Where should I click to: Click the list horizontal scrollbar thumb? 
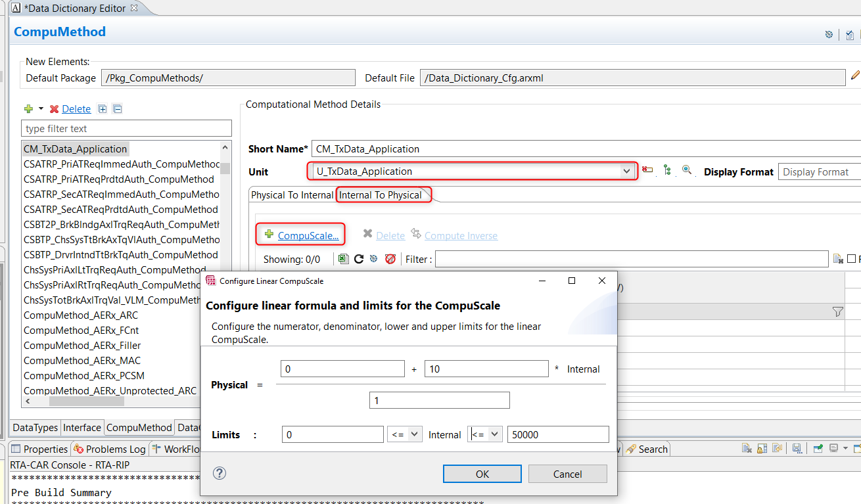[86, 401]
